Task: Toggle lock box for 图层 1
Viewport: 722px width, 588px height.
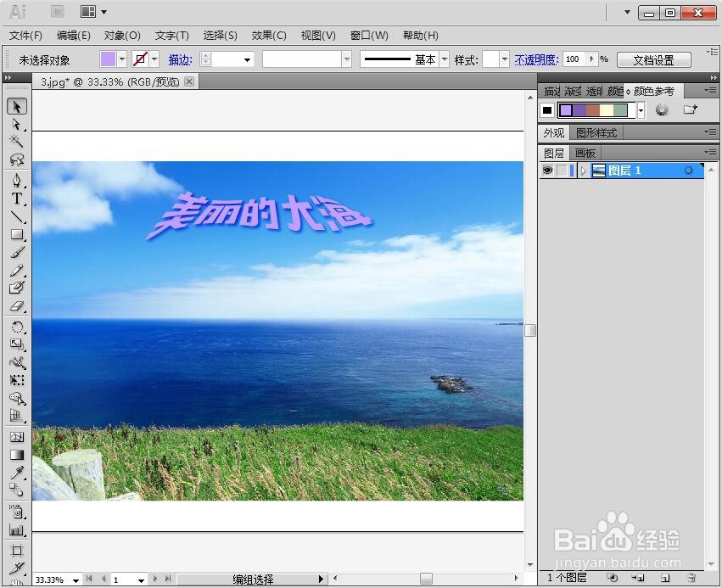Action: pyautogui.click(x=562, y=171)
